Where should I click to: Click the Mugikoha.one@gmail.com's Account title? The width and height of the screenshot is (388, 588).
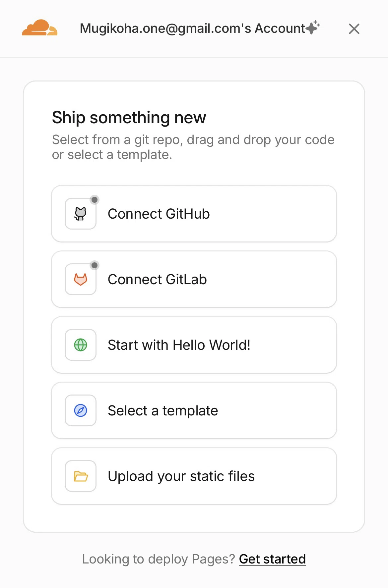point(192,28)
